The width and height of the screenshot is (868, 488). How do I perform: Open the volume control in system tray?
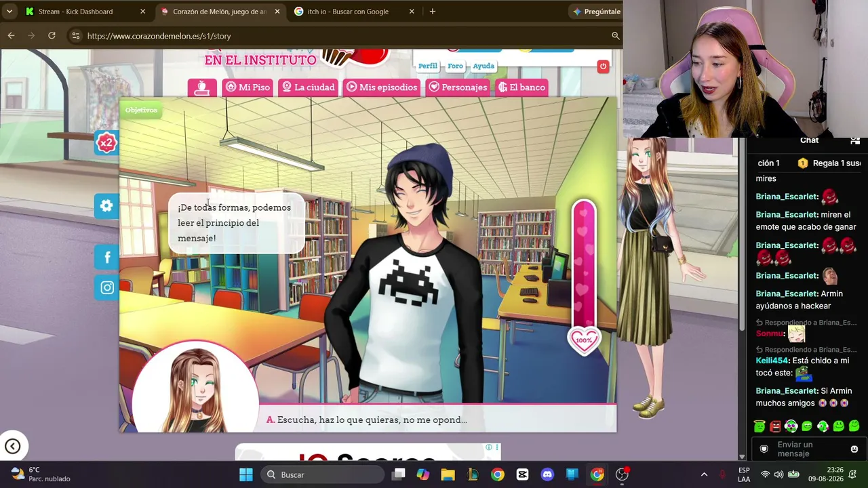(x=778, y=474)
